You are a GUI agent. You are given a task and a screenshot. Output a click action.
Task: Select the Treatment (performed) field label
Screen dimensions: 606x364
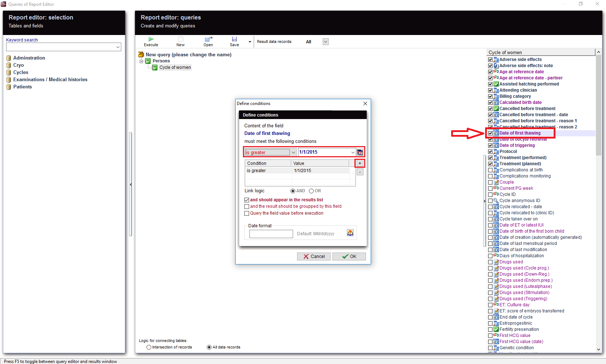[x=523, y=158]
